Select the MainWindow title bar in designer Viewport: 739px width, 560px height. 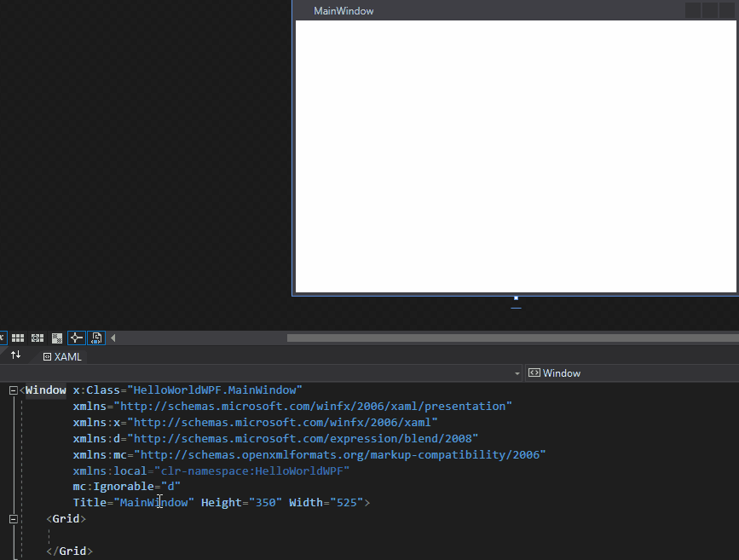point(516,11)
